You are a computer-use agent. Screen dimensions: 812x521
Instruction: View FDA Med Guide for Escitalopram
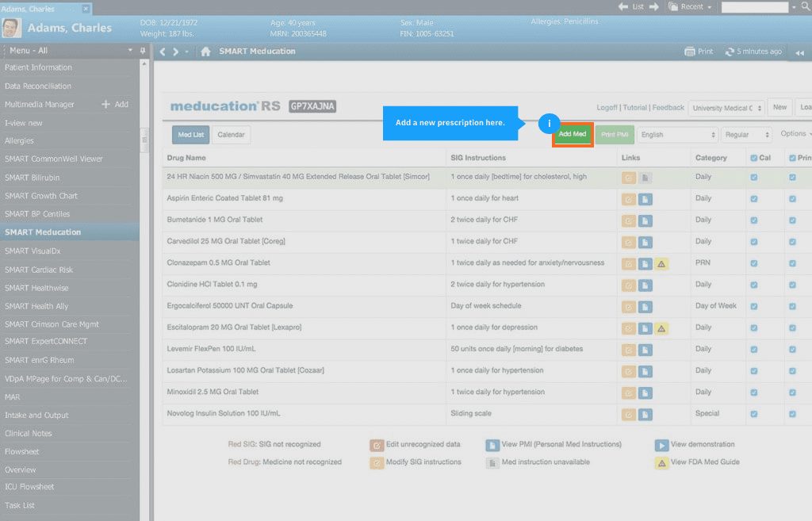click(x=661, y=328)
